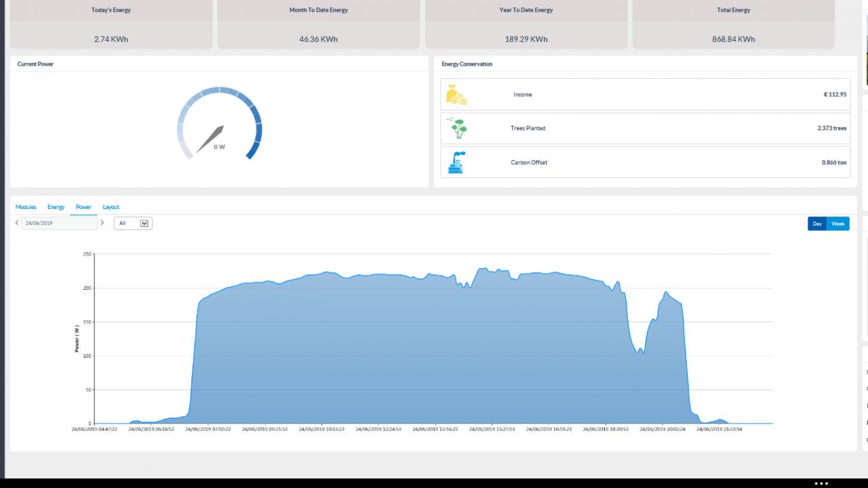Click the 24/06/2019 04:47:22 axis label
The height and width of the screenshot is (488, 868).
click(x=94, y=429)
